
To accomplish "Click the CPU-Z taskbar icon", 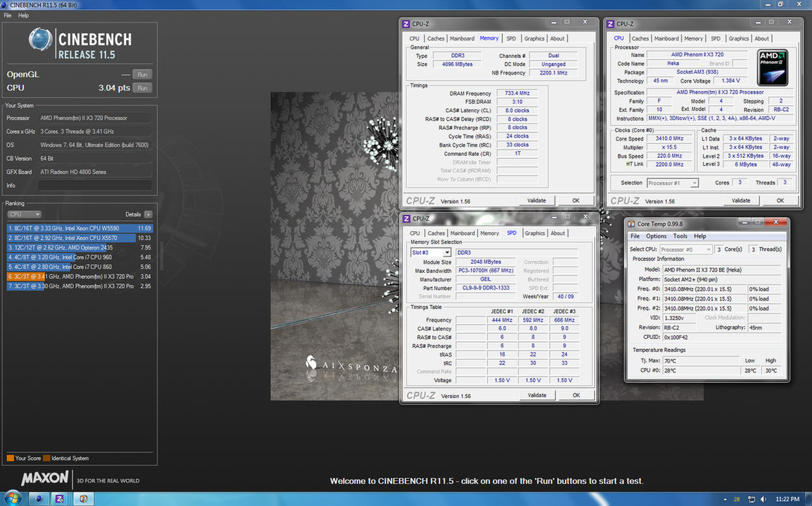I will tap(60, 499).
